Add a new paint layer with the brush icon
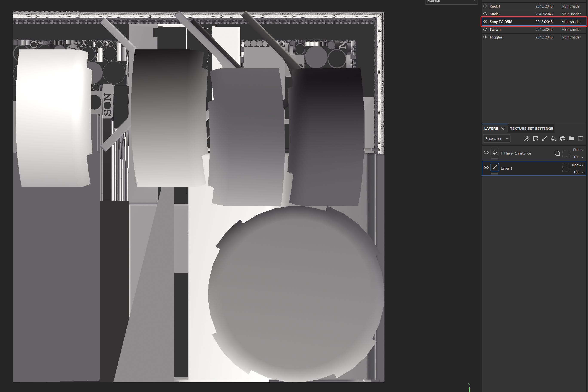 tap(545, 138)
